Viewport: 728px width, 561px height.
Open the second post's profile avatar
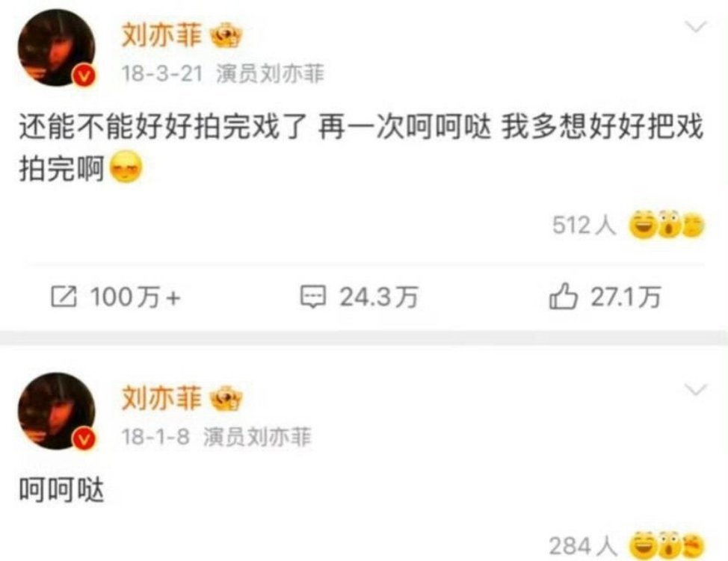click(x=57, y=411)
